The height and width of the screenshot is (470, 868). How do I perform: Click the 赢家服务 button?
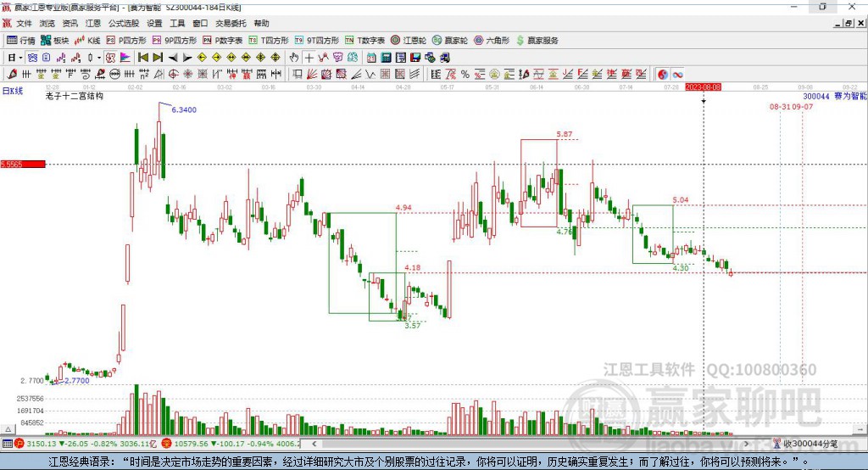click(538, 40)
